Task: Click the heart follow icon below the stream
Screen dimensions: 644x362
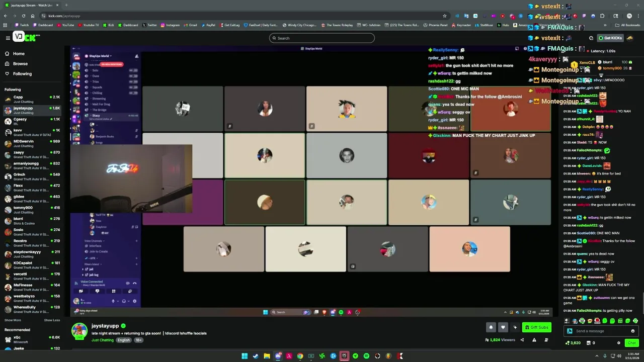Action: pyautogui.click(x=503, y=327)
